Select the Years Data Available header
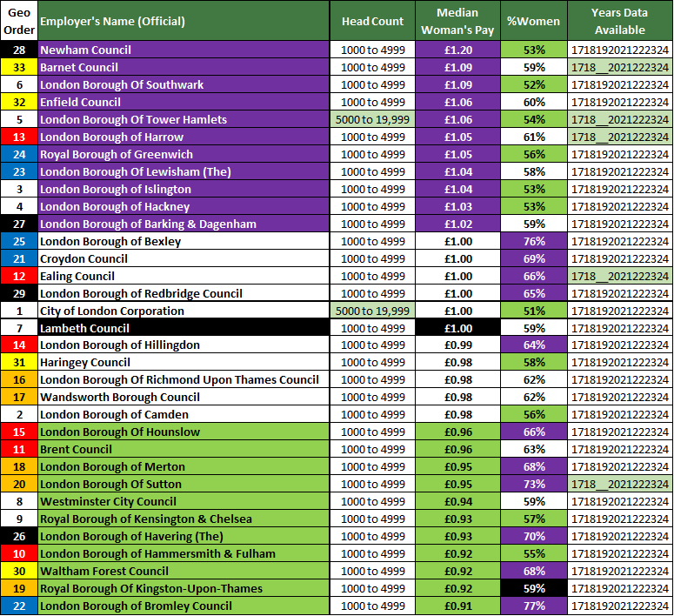The width and height of the screenshot is (674, 616). tap(619, 21)
